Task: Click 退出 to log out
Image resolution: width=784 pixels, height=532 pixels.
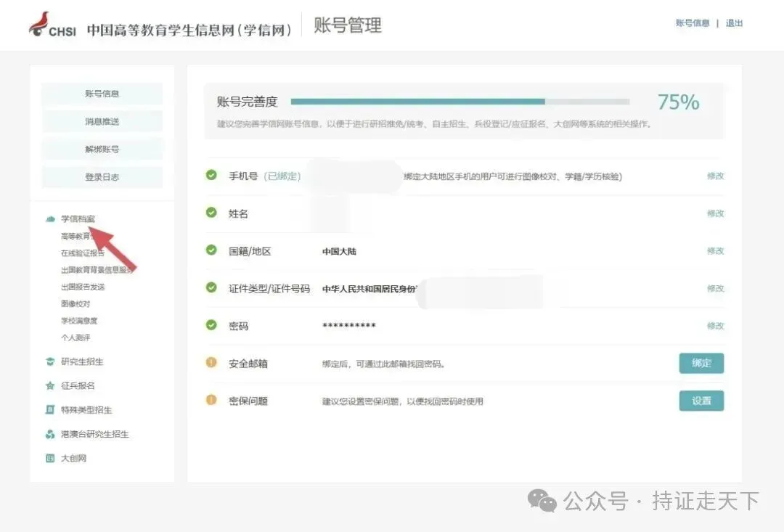Action: (734, 23)
